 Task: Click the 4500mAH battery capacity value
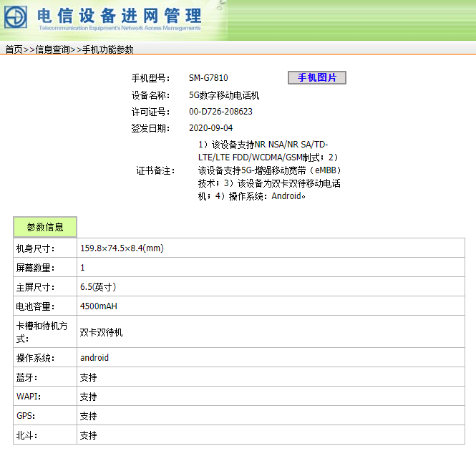(x=99, y=306)
